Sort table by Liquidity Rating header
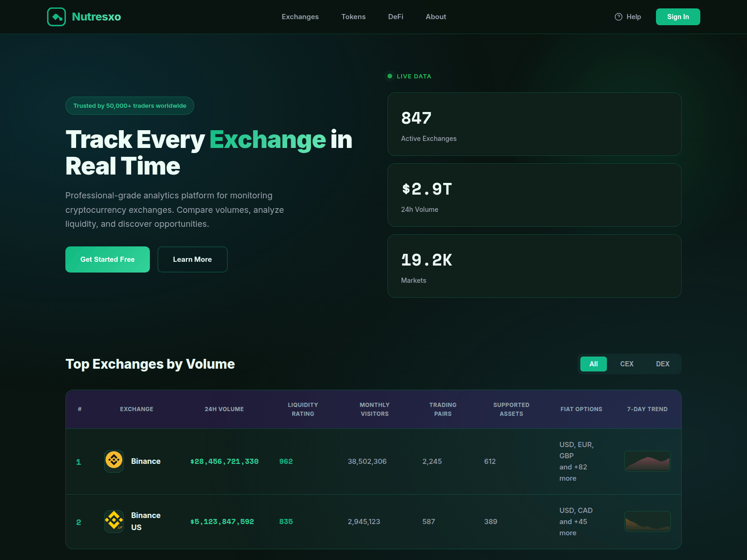The height and width of the screenshot is (560, 747). tap(303, 409)
